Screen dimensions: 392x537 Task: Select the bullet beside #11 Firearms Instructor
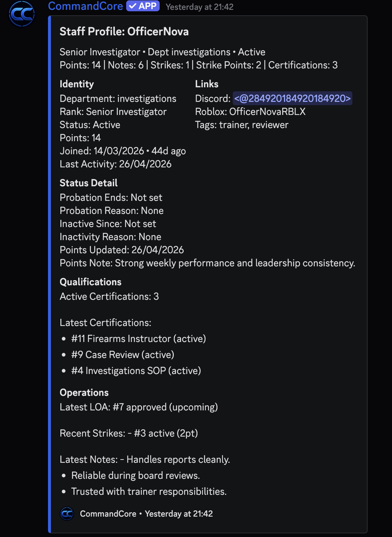coord(64,339)
